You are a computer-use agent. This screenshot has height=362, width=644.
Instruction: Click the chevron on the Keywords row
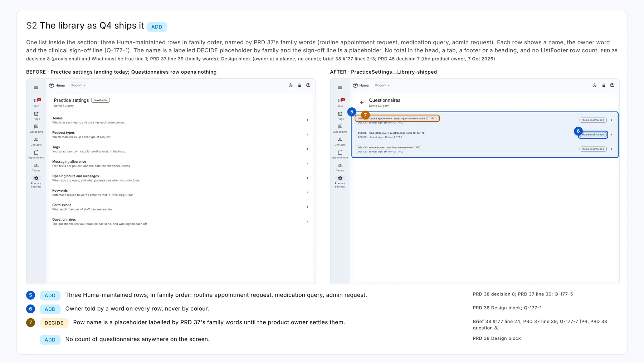(x=307, y=192)
